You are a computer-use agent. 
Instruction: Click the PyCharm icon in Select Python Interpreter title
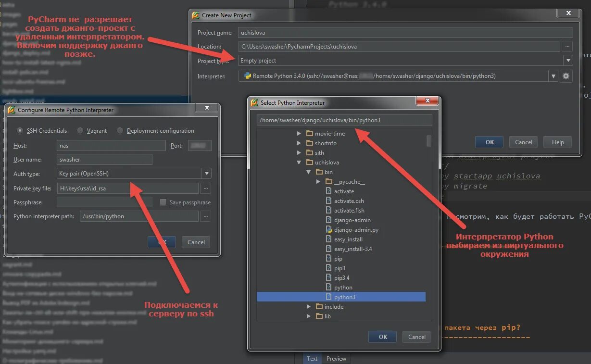click(254, 102)
